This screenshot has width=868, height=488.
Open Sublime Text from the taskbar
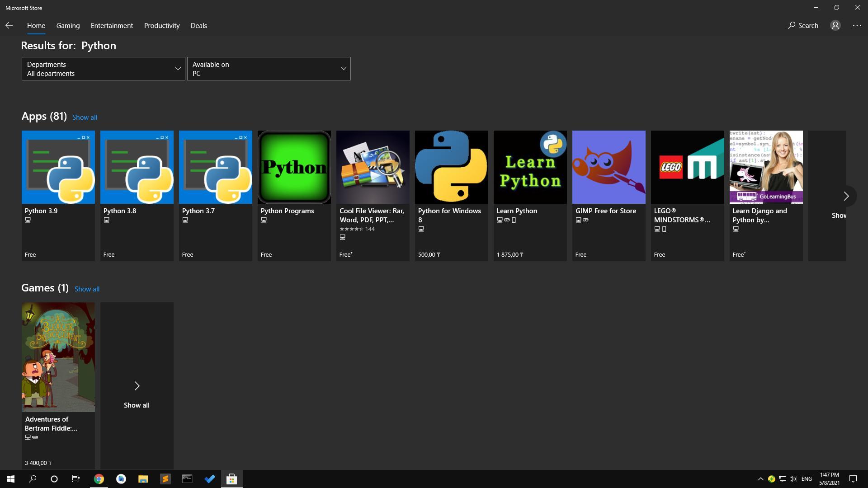click(x=165, y=479)
